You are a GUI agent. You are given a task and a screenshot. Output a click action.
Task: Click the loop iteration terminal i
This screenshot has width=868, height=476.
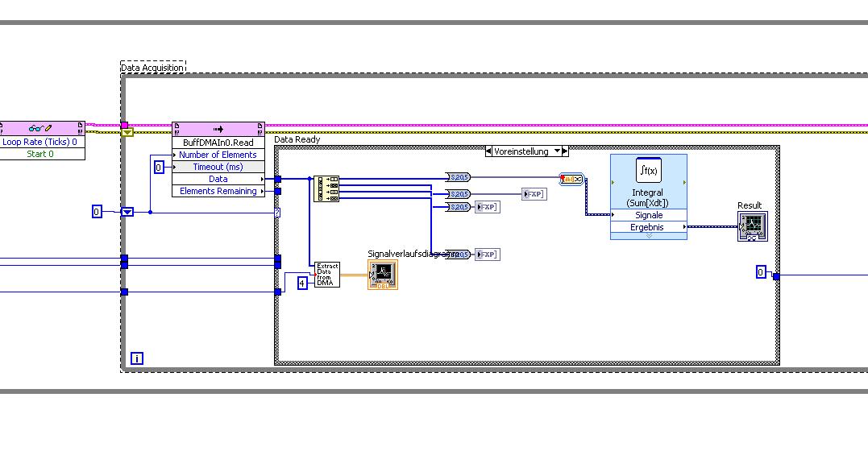137,358
